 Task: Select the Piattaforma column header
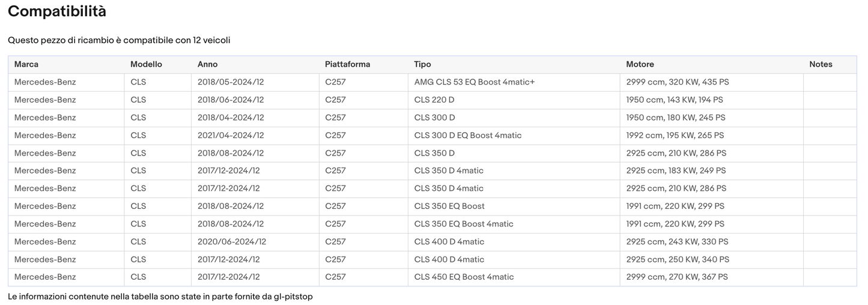click(347, 64)
